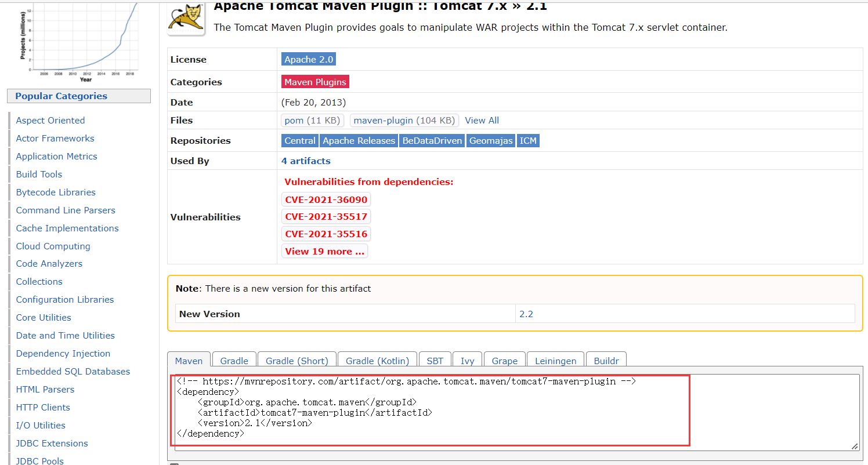Viewport: 868px width, 465px height.
Task: Click the Popular Categories header
Action: tap(79, 96)
